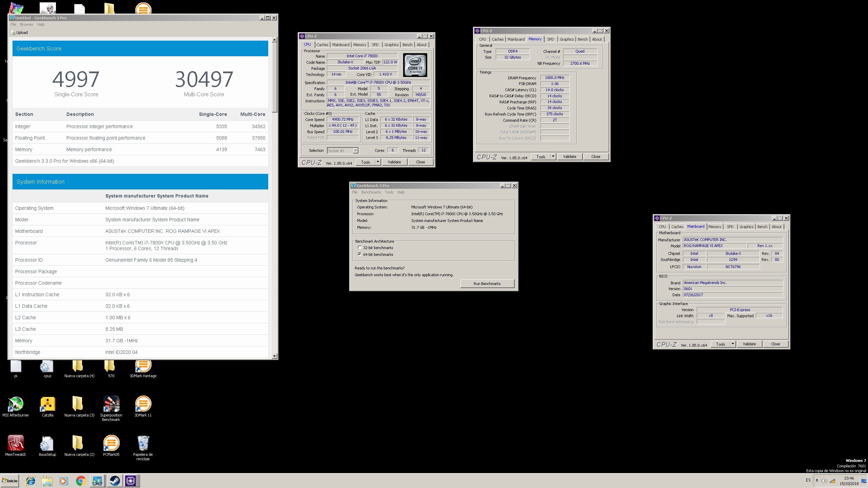This screenshot has width=868, height=488.
Task: Launch Windows Media Player from taskbar
Action: 63,481
